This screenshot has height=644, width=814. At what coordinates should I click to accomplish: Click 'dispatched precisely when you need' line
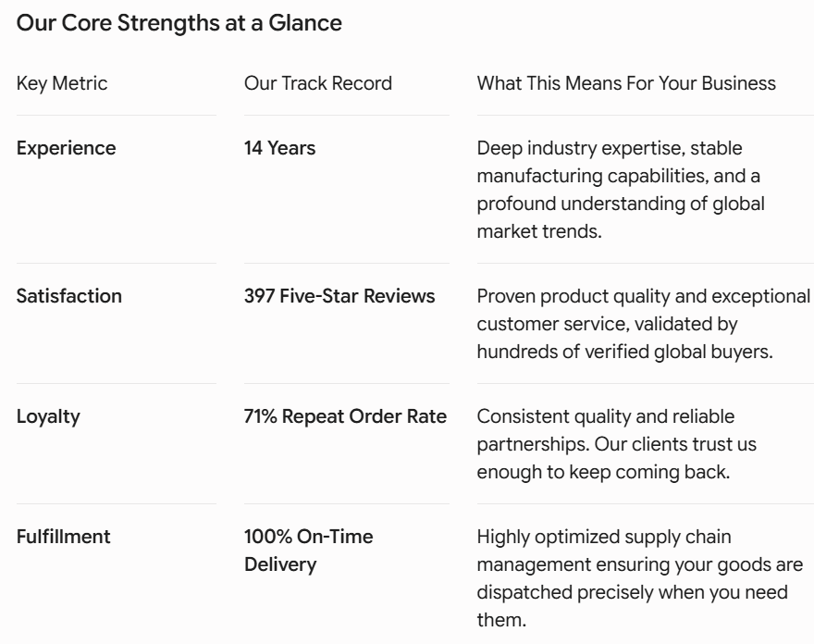633,592
